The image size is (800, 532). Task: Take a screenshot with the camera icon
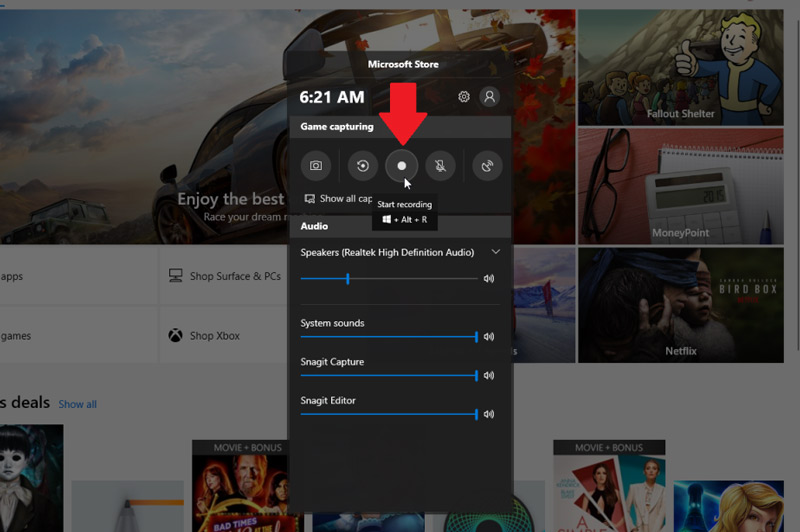pyautogui.click(x=316, y=166)
